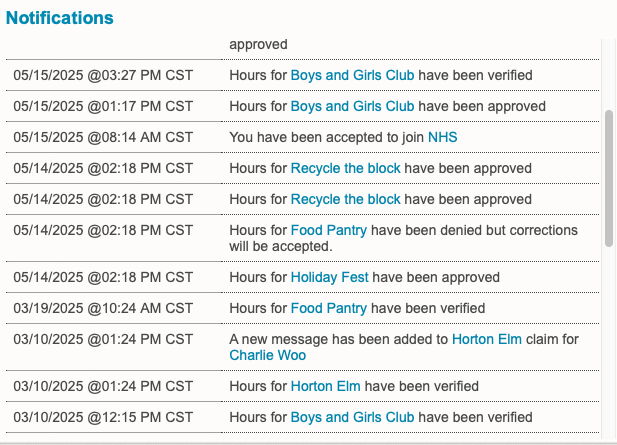Select the 03/19/2025 @10:24 AM CST timestamp

pyautogui.click(x=103, y=308)
